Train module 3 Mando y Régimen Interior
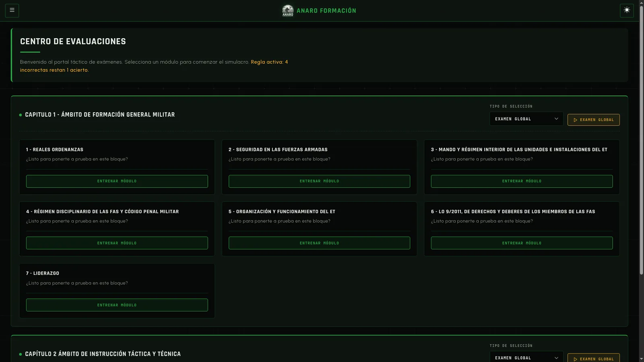The width and height of the screenshot is (644, 362). click(522, 181)
